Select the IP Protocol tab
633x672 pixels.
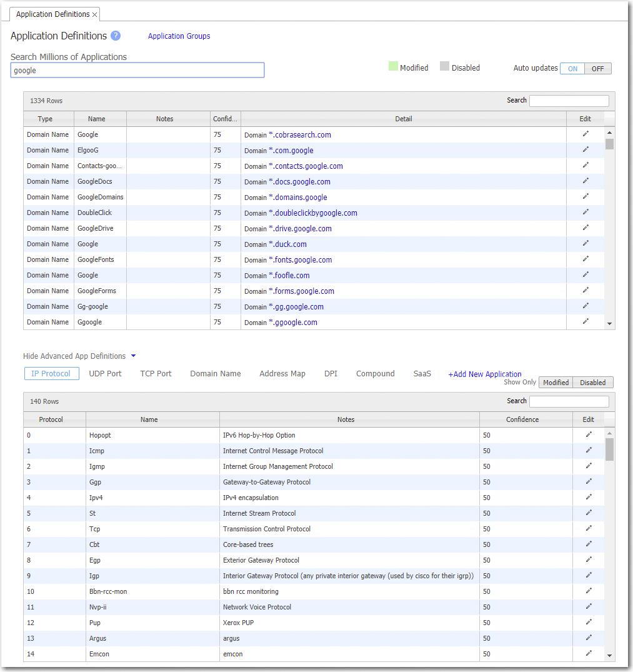[51, 373]
